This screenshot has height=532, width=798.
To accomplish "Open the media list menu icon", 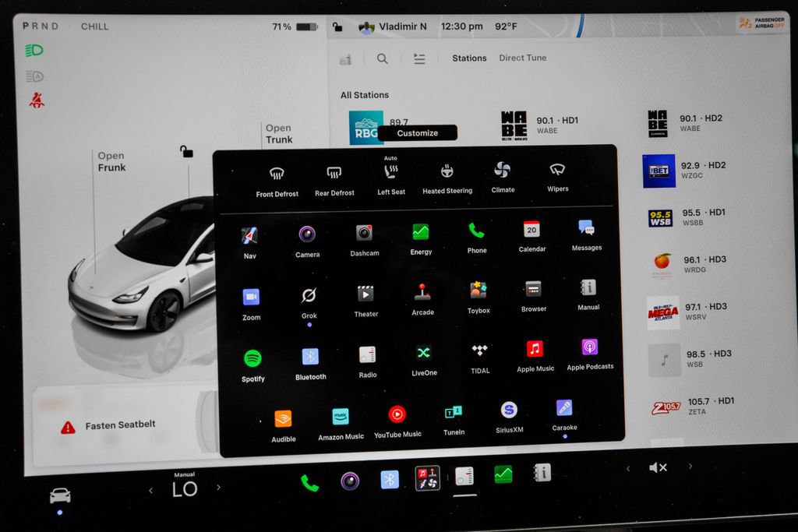I will 419,59.
